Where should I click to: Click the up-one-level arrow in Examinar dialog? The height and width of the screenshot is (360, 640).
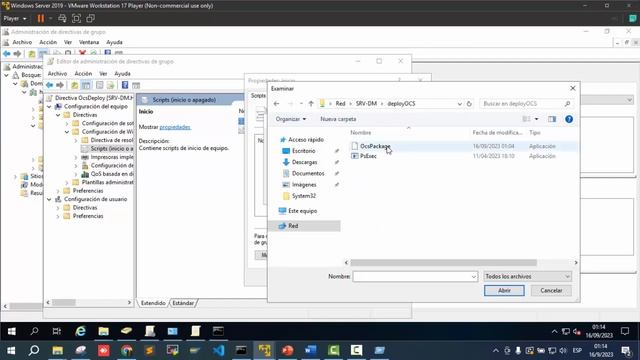click(x=311, y=104)
